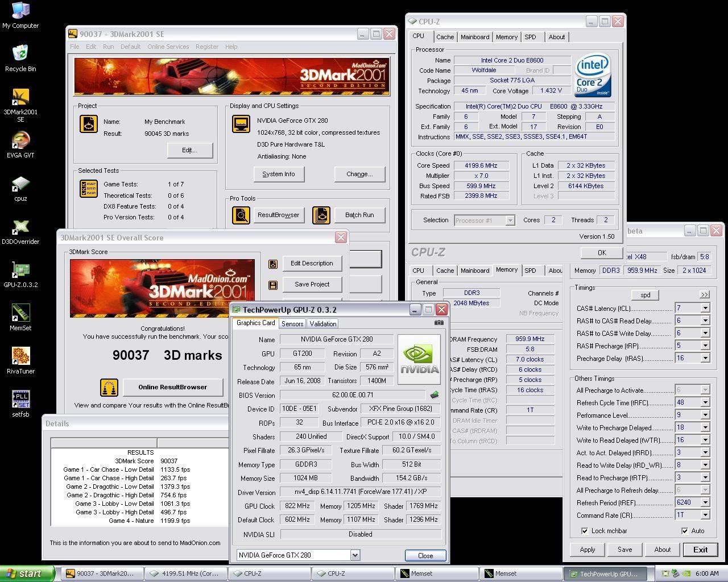Open the GPU selection dropdown in GPU-Z
The height and width of the screenshot is (582, 728).
[x=355, y=555]
